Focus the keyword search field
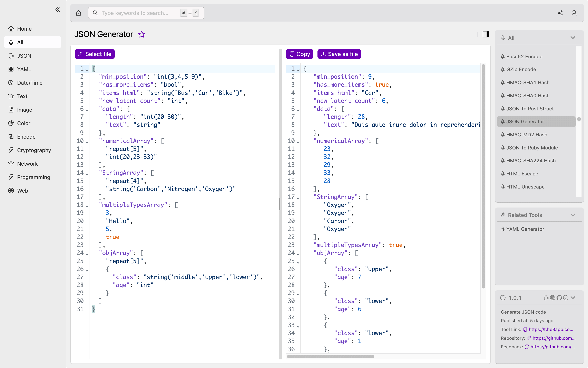The height and width of the screenshot is (368, 588). pos(146,13)
